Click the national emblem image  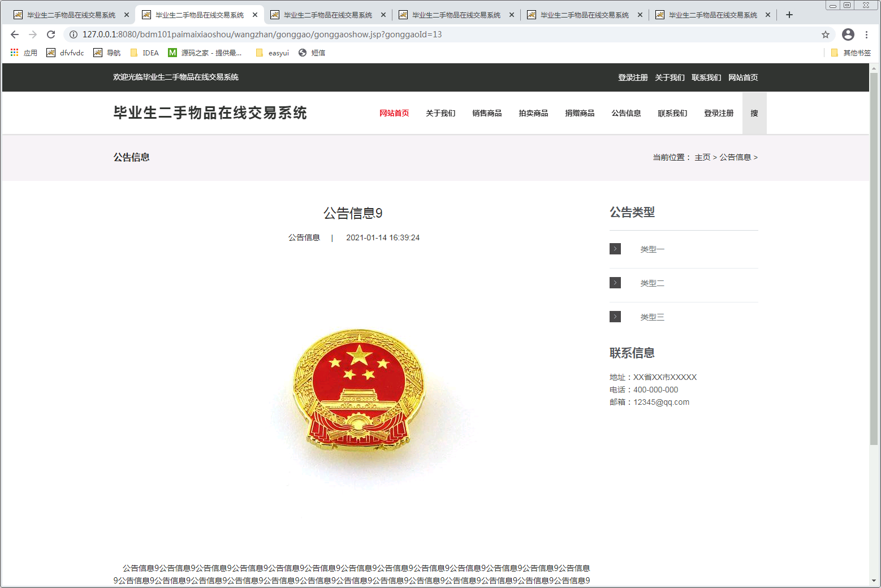(359, 390)
